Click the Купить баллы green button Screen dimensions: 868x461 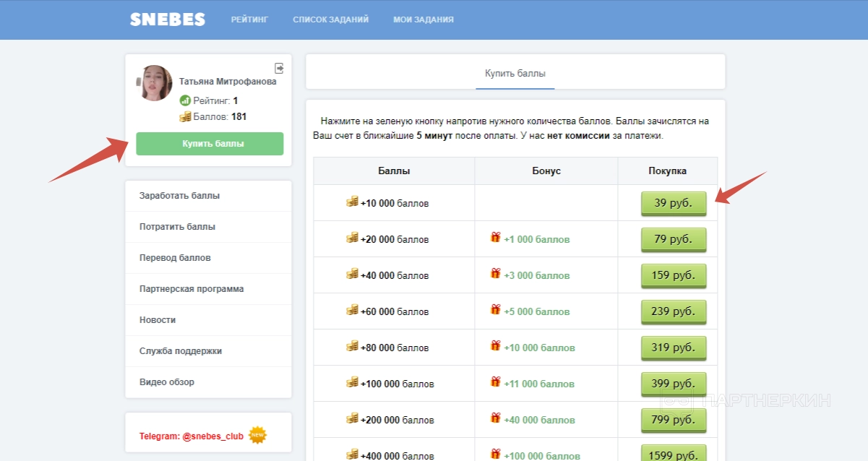click(210, 144)
